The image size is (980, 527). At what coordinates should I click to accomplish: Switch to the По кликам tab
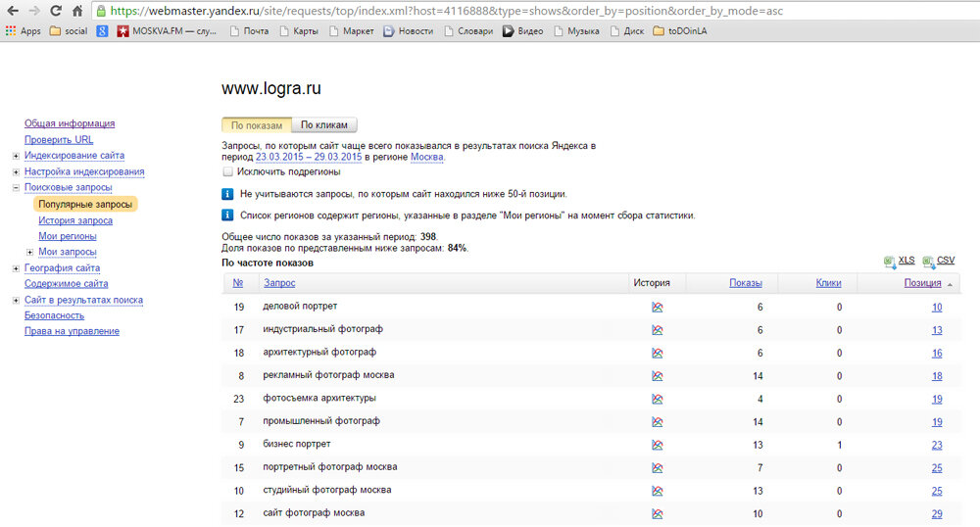click(x=324, y=124)
